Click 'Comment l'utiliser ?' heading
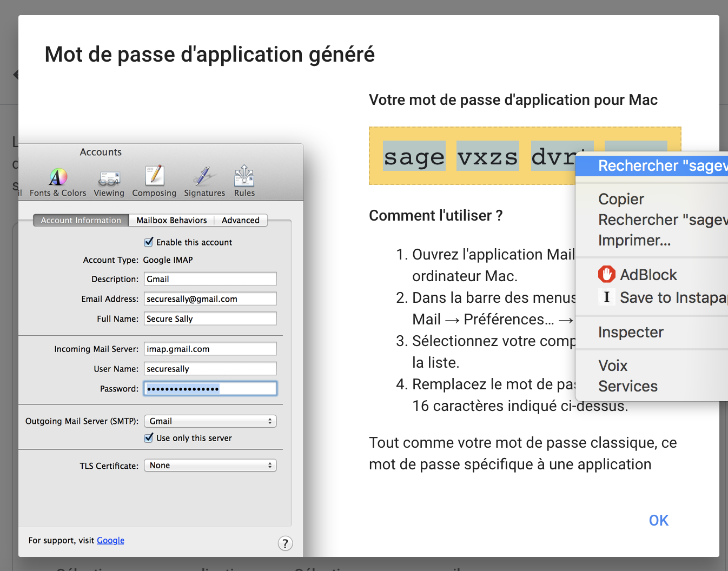This screenshot has height=571, width=728. [x=436, y=216]
